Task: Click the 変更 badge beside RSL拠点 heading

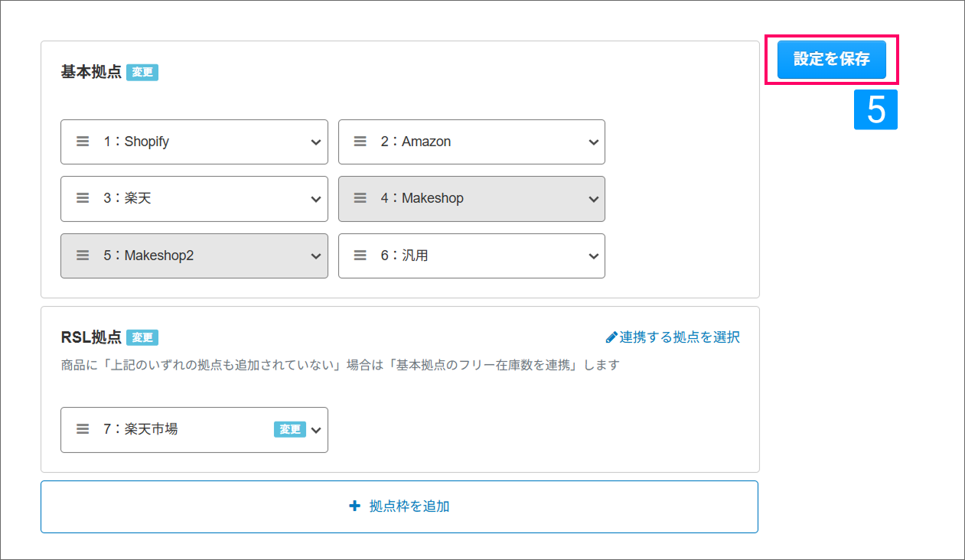Action: 142,337
